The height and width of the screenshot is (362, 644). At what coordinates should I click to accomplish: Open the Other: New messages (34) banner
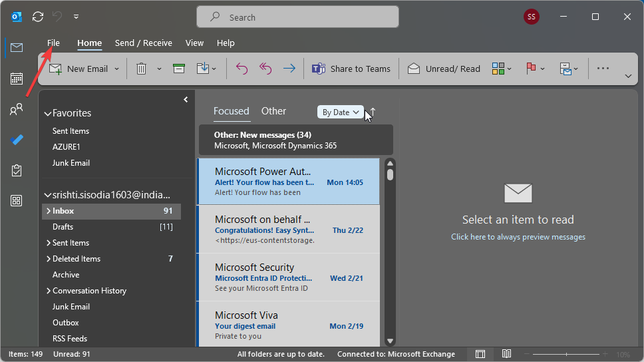point(295,140)
